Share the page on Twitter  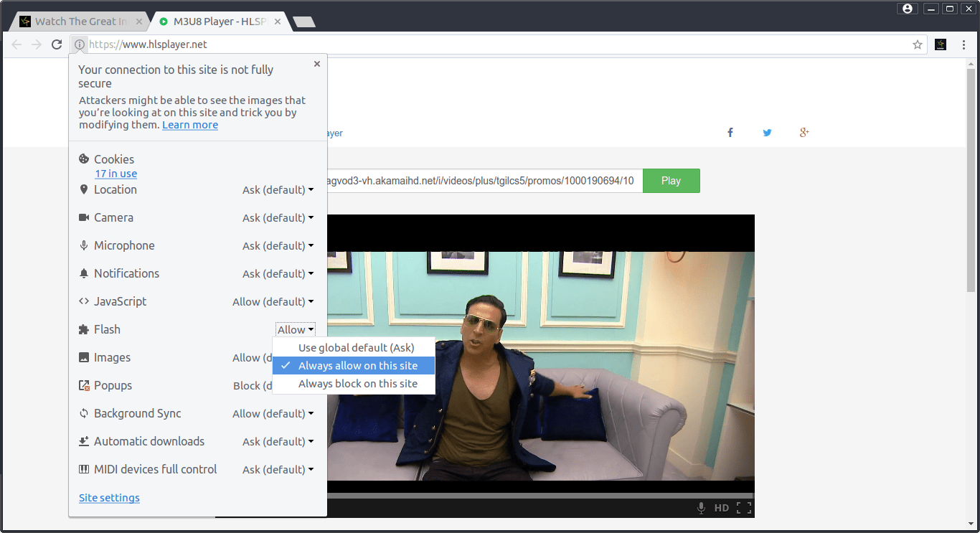pos(767,133)
